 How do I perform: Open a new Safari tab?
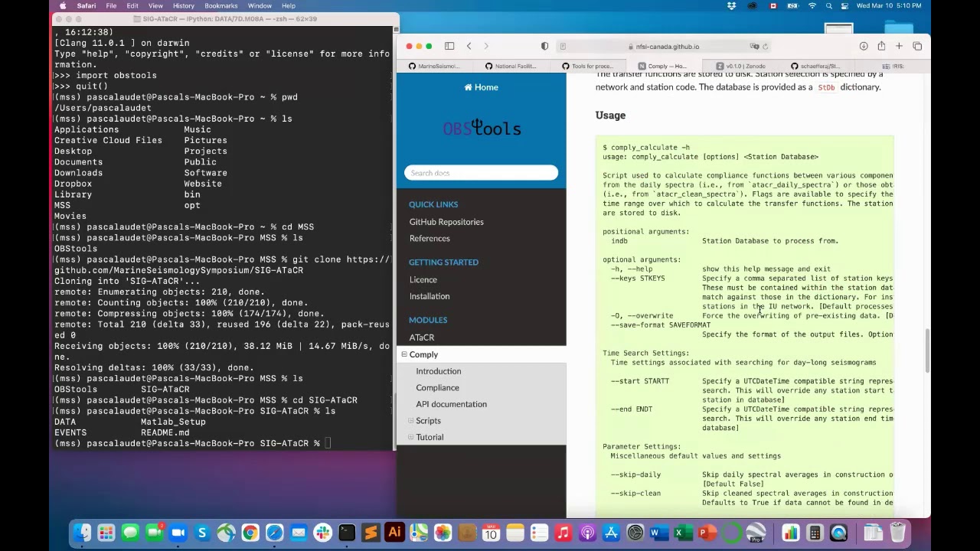899,46
